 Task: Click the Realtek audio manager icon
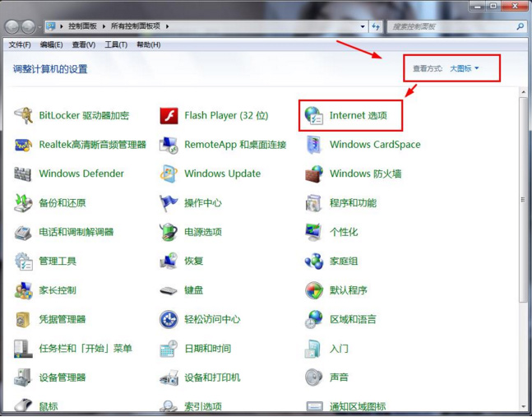(23, 145)
